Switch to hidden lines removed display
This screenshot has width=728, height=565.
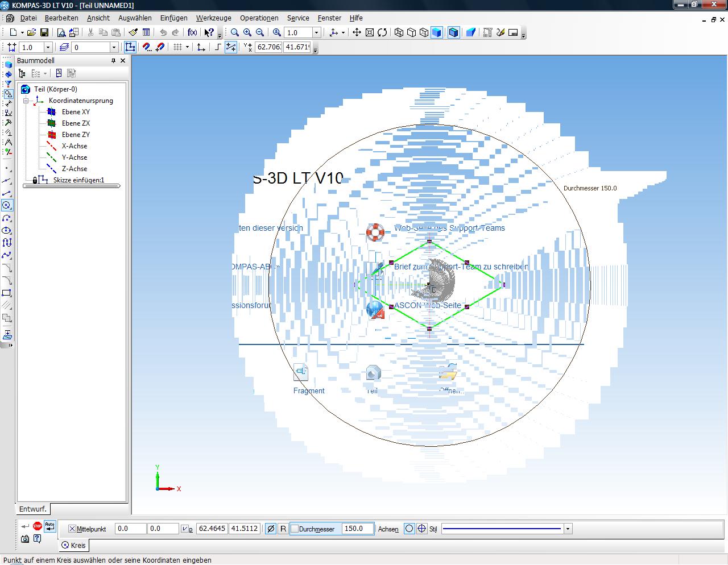[411, 32]
